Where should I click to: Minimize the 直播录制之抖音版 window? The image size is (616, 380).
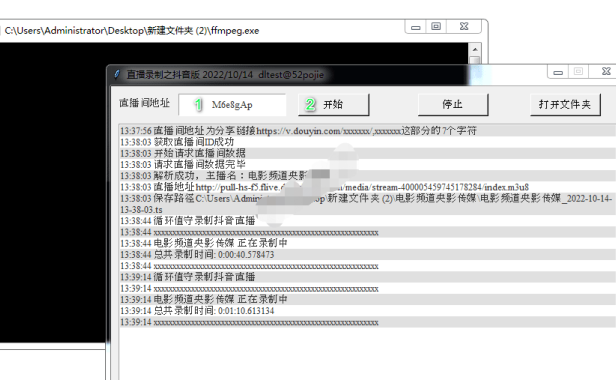coord(558,72)
